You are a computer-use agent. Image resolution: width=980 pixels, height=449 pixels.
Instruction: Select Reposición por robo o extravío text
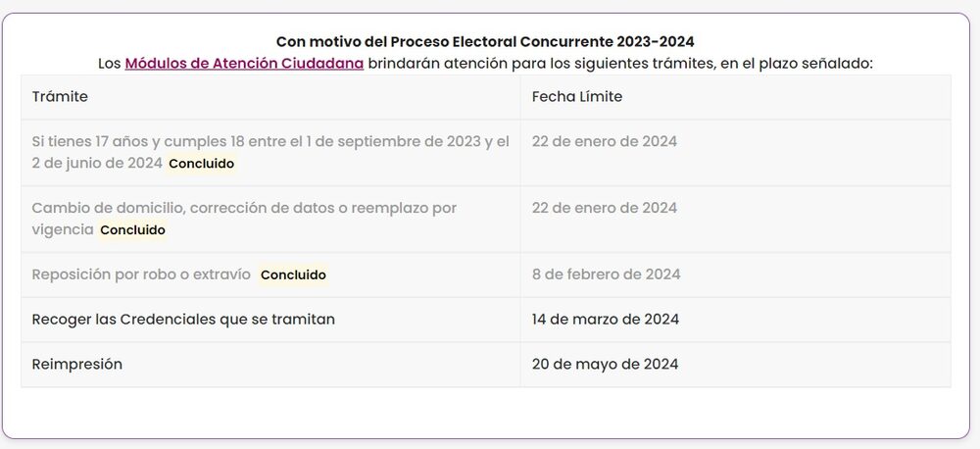pos(141,274)
